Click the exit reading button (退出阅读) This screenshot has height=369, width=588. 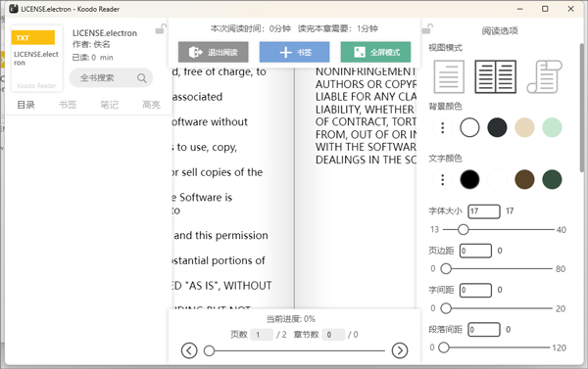(213, 52)
